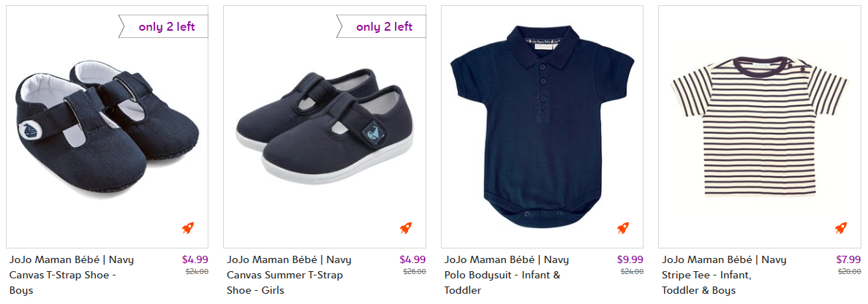This screenshot has width=868, height=304.
Task: Click 'Navy Stripe Tee - Infant, Toddler & Boys' title
Action: click(x=724, y=275)
